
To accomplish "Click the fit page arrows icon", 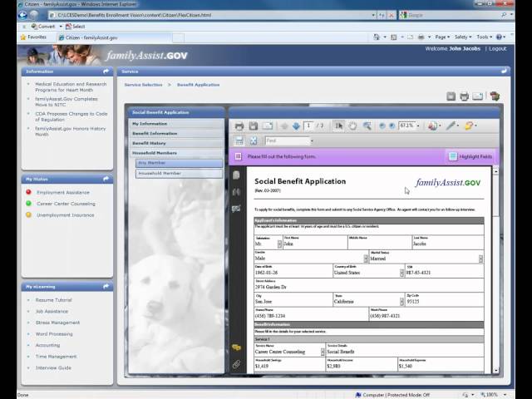I will pos(253,140).
